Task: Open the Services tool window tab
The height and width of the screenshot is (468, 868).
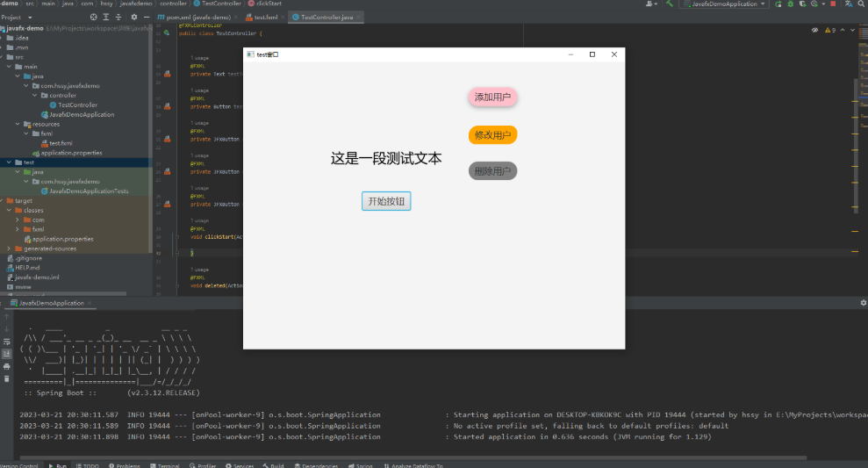Action: tap(240, 465)
